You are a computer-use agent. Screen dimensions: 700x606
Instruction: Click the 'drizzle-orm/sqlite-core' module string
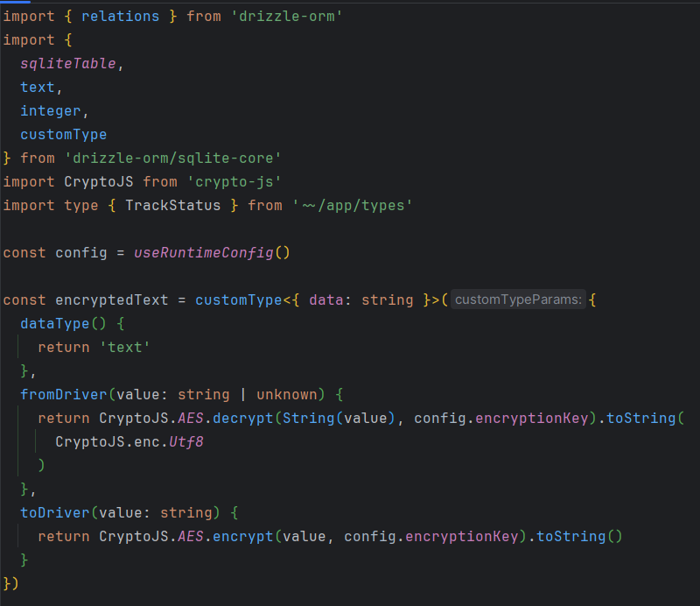[x=172, y=159]
